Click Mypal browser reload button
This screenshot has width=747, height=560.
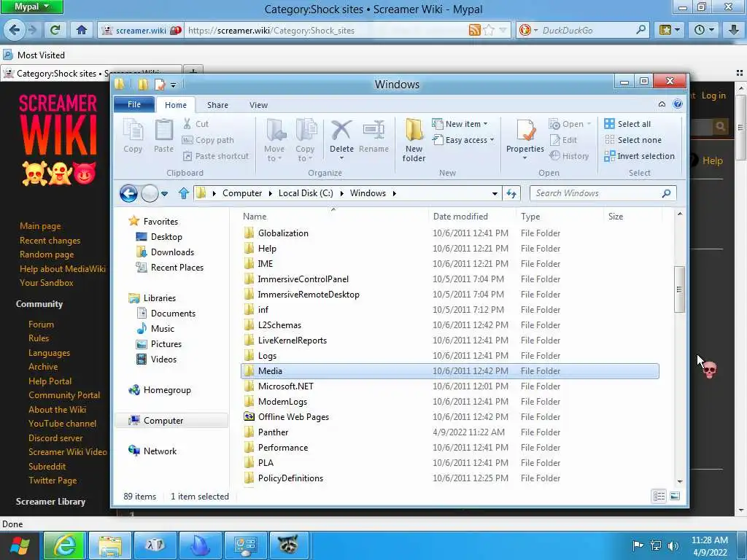pos(55,31)
